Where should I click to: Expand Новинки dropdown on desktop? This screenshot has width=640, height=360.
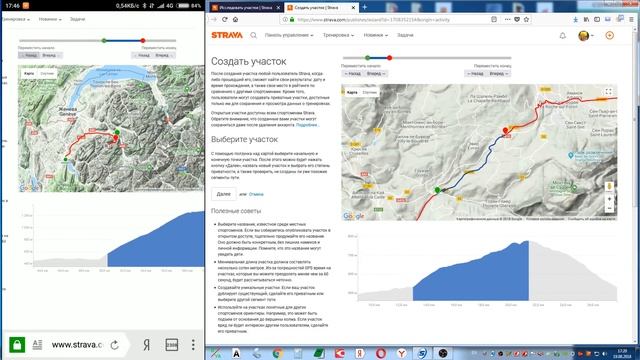click(x=376, y=35)
